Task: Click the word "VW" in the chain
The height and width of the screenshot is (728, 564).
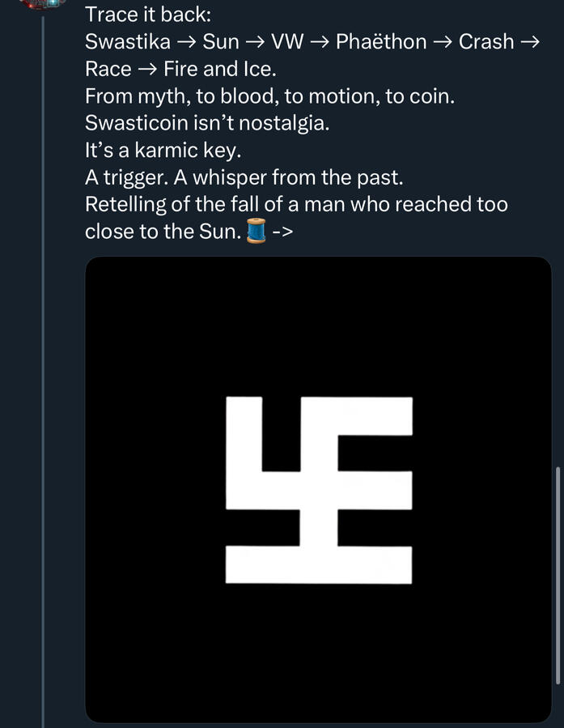Action: (287, 41)
